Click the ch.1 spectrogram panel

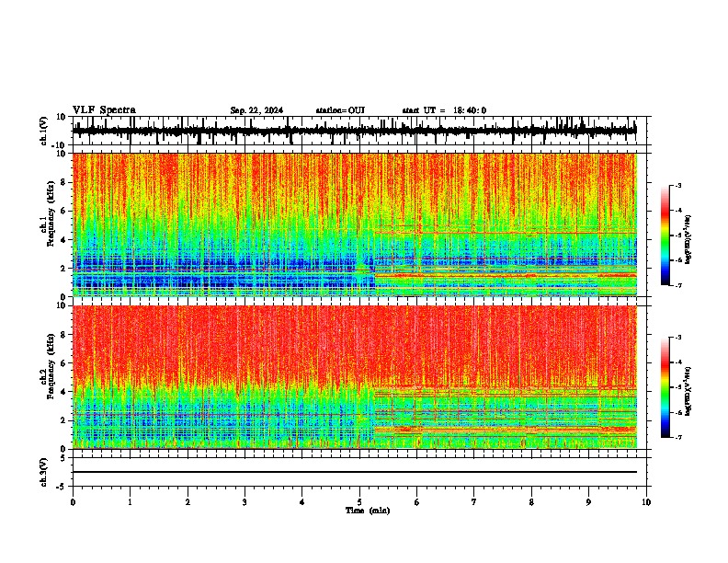354,224
